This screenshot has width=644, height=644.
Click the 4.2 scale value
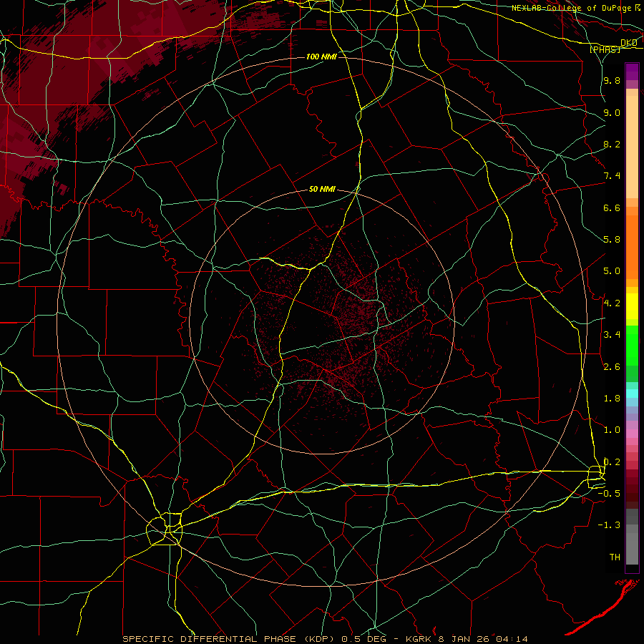(612, 303)
